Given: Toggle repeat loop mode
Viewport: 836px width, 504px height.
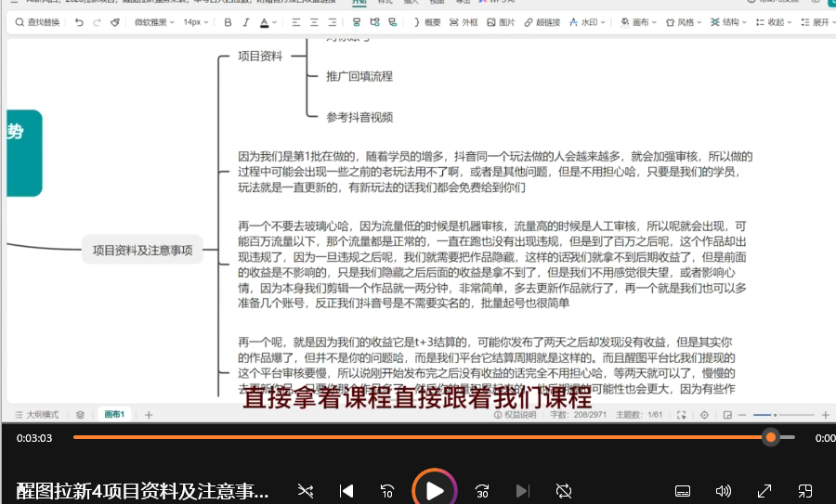Looking at the screenshot, I should coord(564,491).
